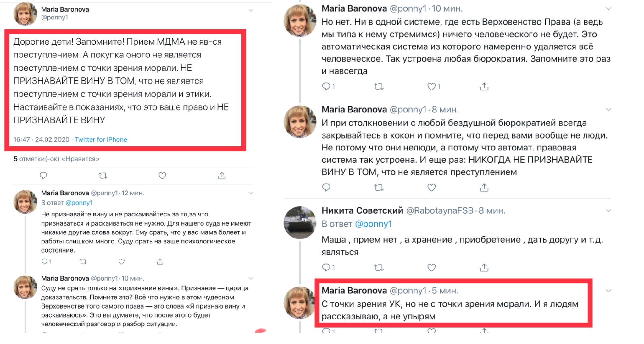Reply to the main tweet by Maria Baronova
This screenshot has width=644, height=344.
(43, 176)
